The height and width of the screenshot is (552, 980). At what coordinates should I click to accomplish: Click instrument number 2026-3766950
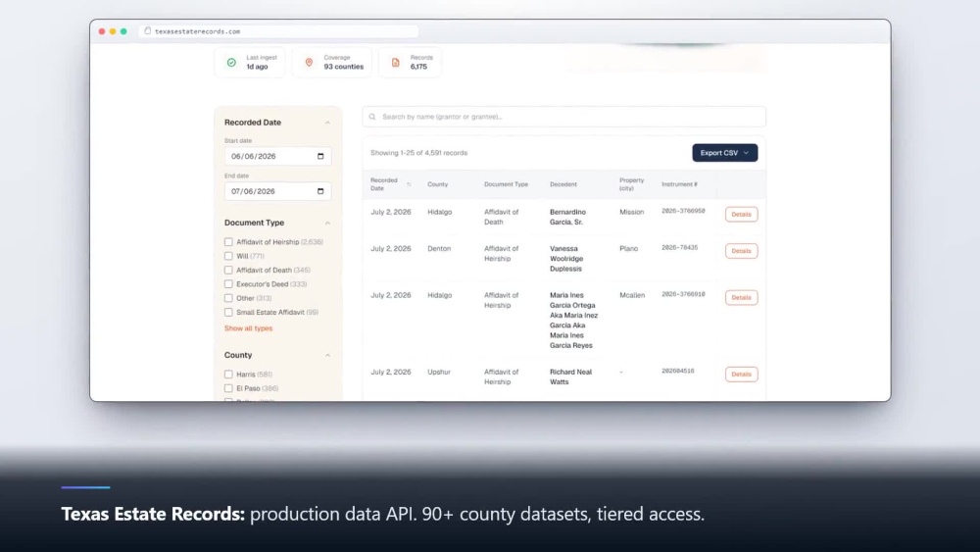pos(683,212)
